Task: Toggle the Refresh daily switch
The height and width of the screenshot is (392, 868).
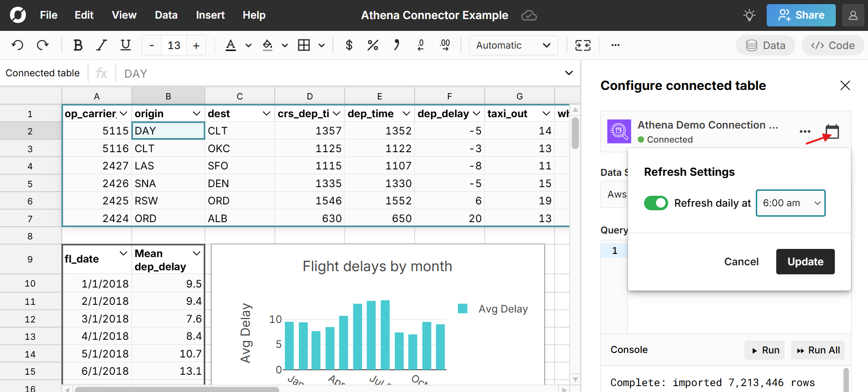Action: click(655, 203)
